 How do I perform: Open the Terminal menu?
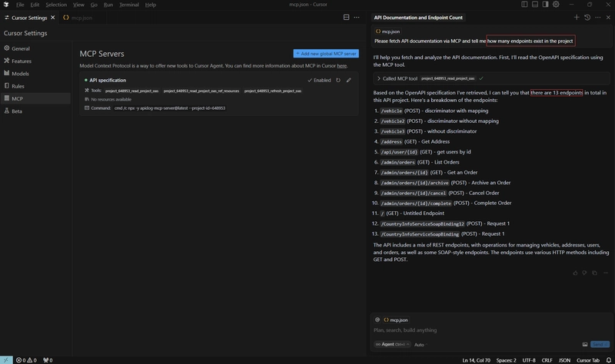coord(128,5)
